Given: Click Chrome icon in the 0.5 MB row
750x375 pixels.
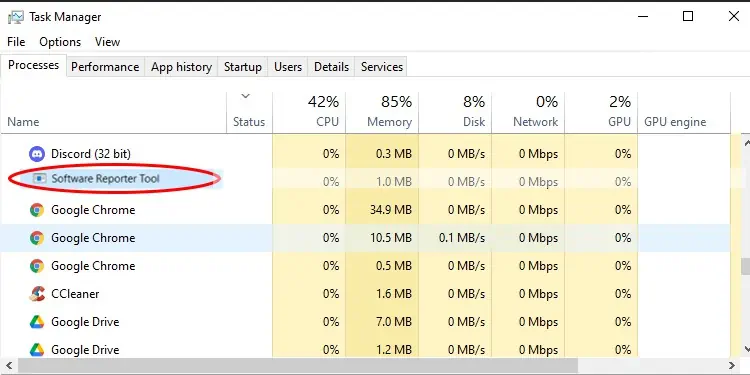Looking at the screenshot, I should 37,266.
